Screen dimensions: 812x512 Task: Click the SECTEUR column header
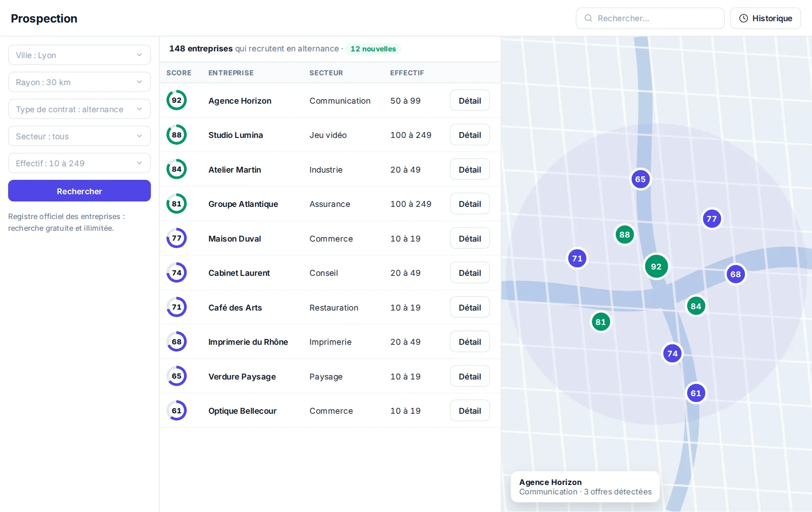pos(326,73)
